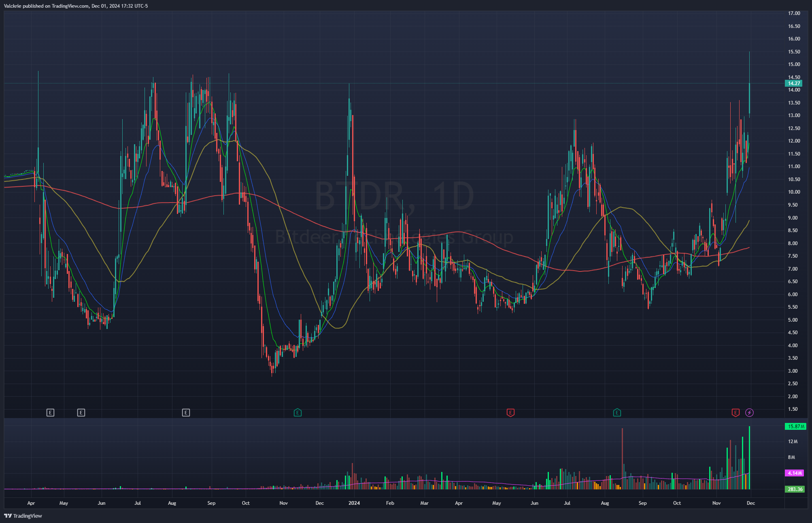Viewport: 812px width, 523px height.
Task: Click the magenta 4.14M volume average label
Action: tap(795, 473)
